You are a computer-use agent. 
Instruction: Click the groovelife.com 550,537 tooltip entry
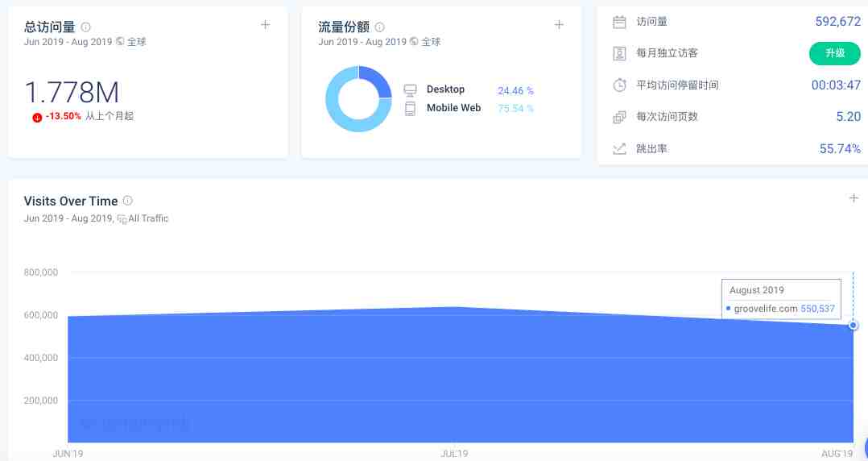pyautogui.click(x=781, y=309)
